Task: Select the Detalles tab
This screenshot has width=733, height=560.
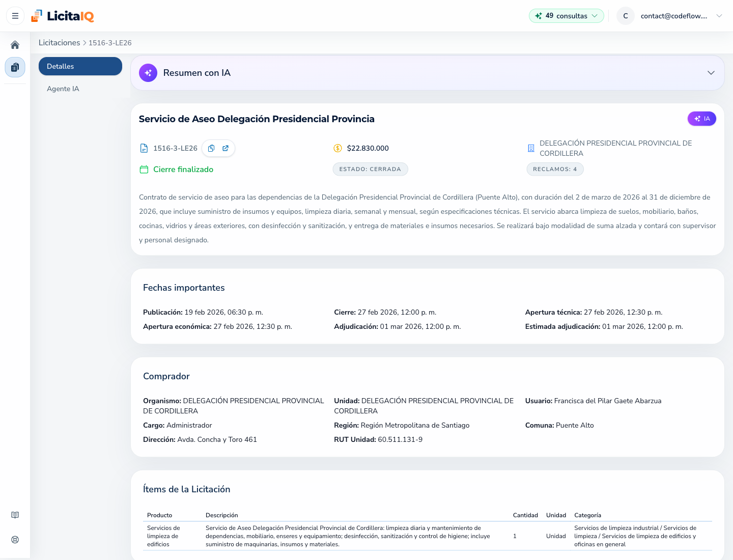Action: tap(80, 66)
